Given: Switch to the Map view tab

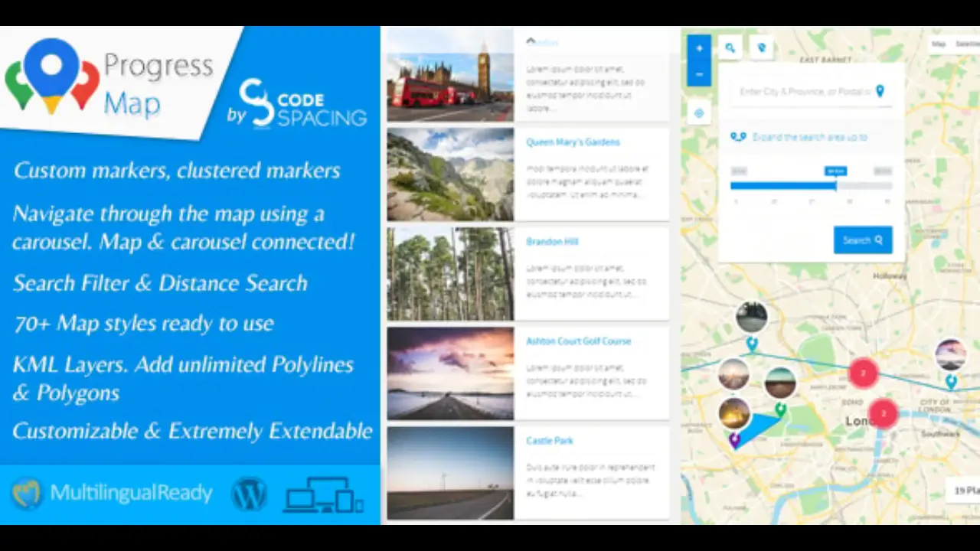Looking at the screenshot, I should (939, 44).
